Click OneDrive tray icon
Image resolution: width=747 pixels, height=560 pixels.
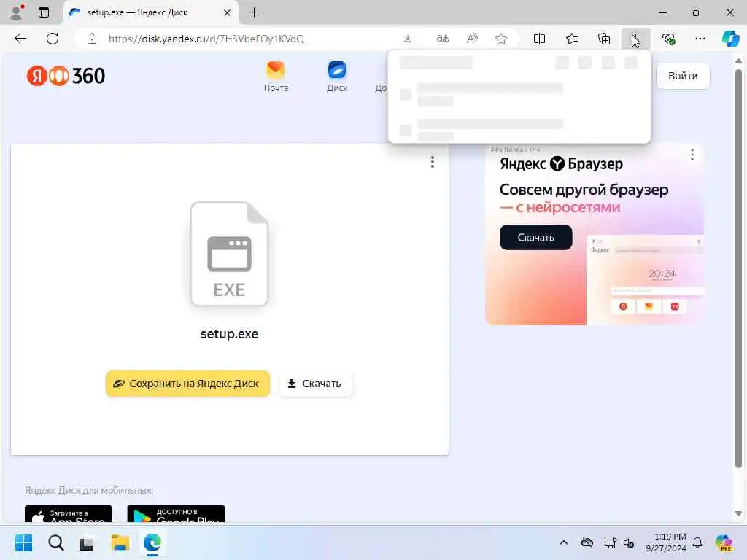(x=587, y=542)
